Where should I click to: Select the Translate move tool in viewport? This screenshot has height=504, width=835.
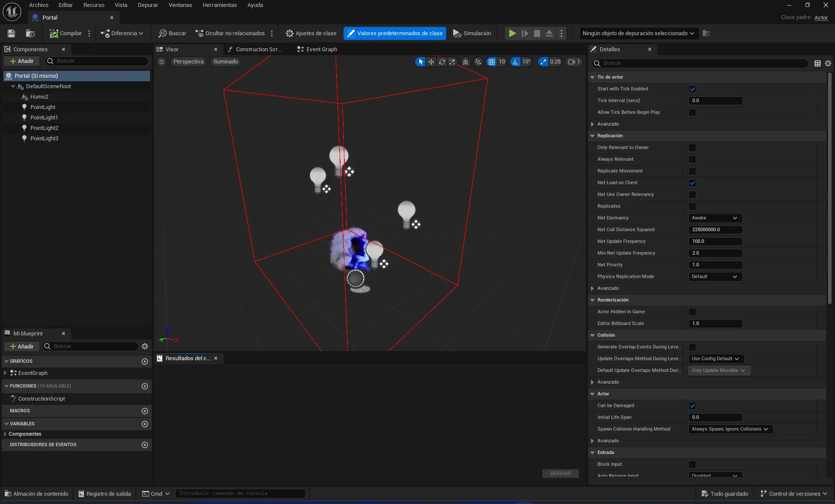(431, 62)
